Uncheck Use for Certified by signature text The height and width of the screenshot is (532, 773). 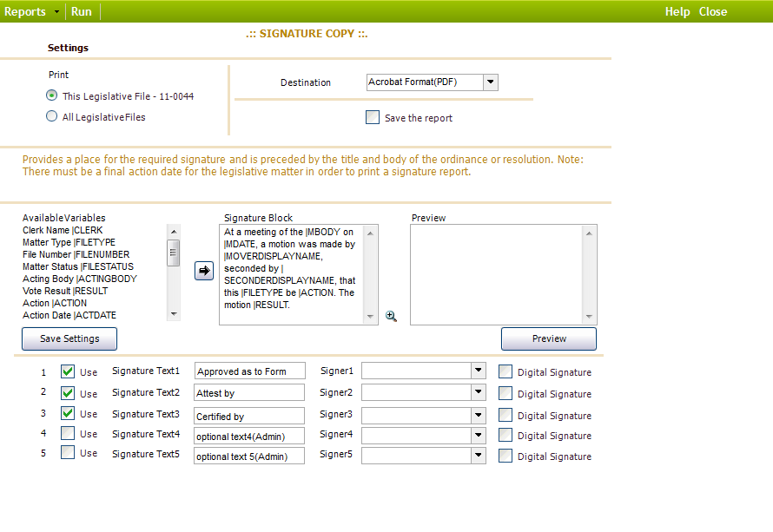point(67,414)
